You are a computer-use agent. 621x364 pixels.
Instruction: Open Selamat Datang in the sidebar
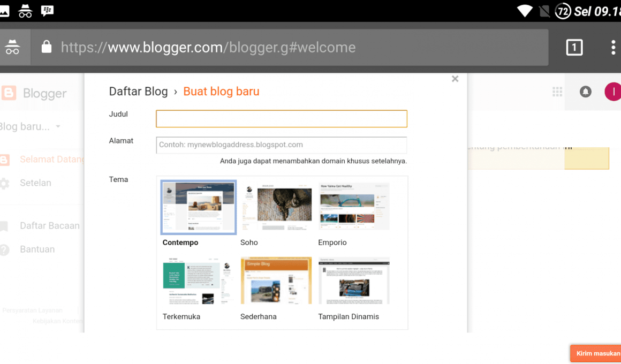[x=52, y=159]
